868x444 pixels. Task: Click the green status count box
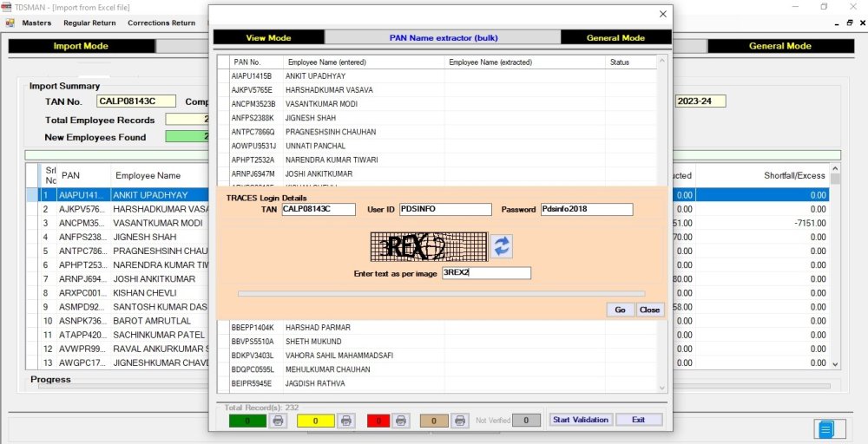(x=247, y=421)
